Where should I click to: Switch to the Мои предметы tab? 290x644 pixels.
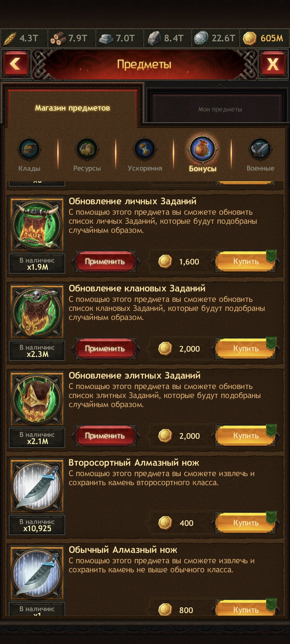pos(220,109)
